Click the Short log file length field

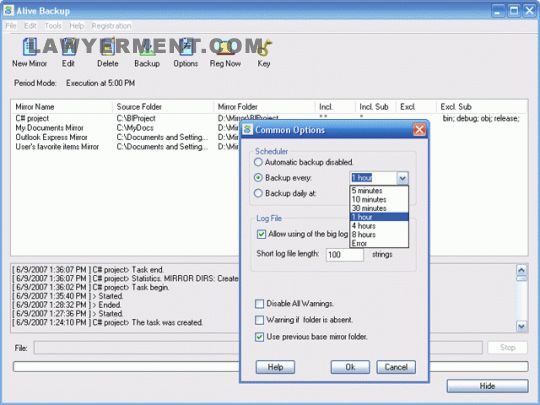[344, 255]
